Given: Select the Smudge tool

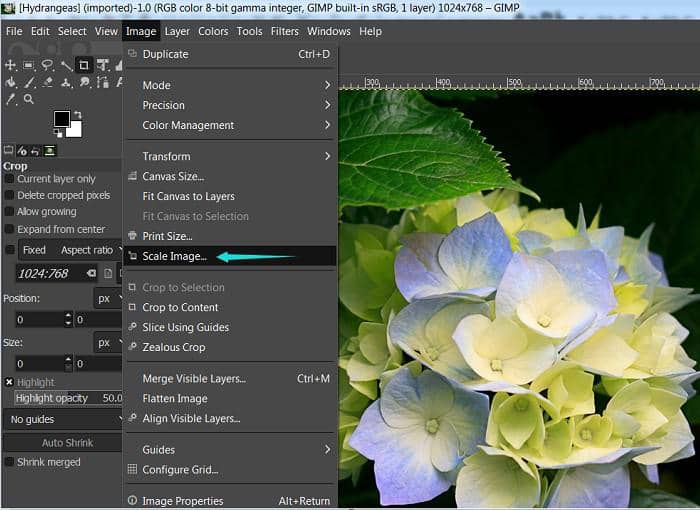Looking at the screenshot, I should pos(84,83).
